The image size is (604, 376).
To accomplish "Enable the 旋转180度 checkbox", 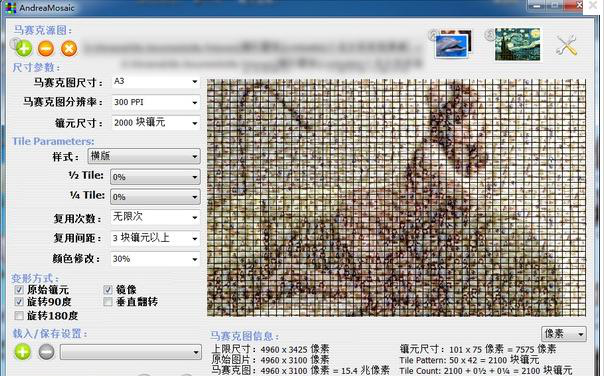I will [19, 316].
